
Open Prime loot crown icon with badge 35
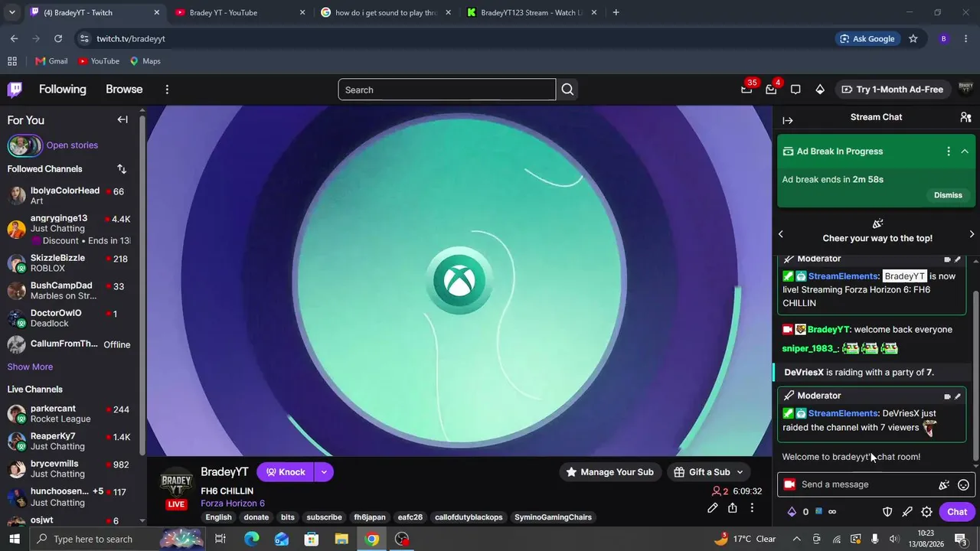(746, 90)
